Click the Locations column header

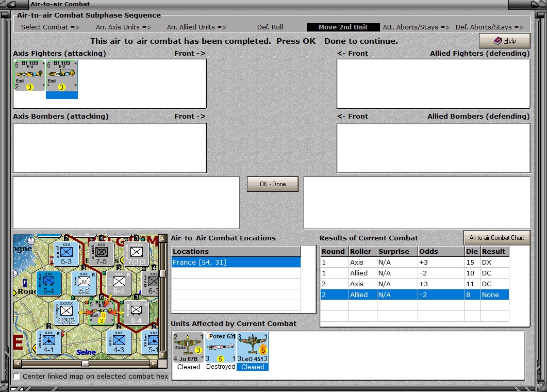(x=236, y=251)
